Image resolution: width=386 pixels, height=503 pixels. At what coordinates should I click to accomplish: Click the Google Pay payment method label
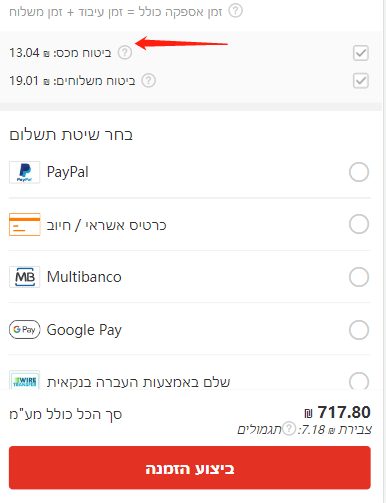[x=84, y=330]
